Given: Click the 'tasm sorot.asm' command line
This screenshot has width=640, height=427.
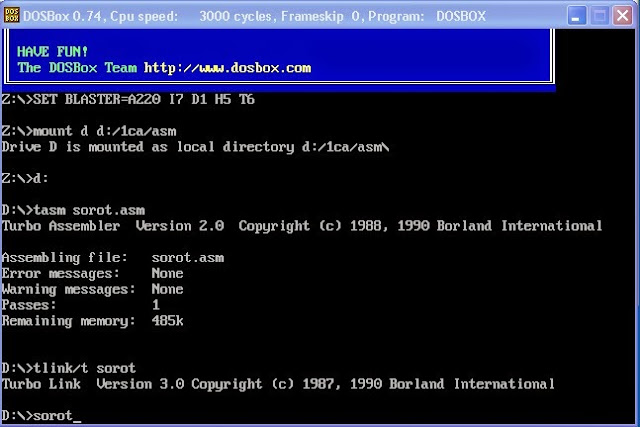Looking at the screenshot, I should [x=73, y=210].
